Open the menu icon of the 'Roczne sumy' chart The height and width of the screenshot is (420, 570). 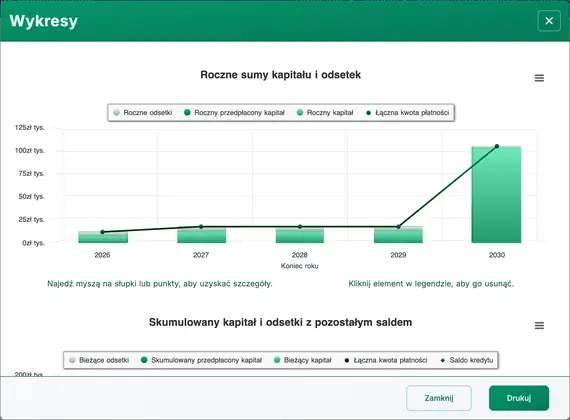(539, 78)
